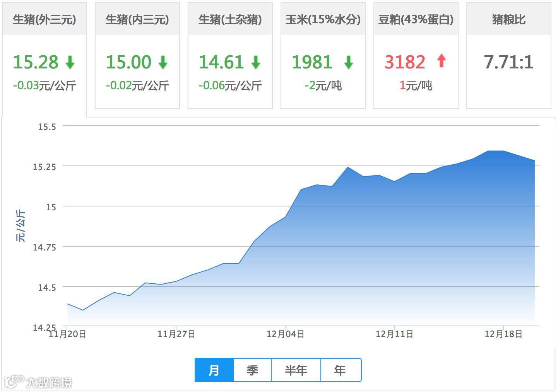
Task: Click the -2元/吨 change text
Action: tap(323, 85)
